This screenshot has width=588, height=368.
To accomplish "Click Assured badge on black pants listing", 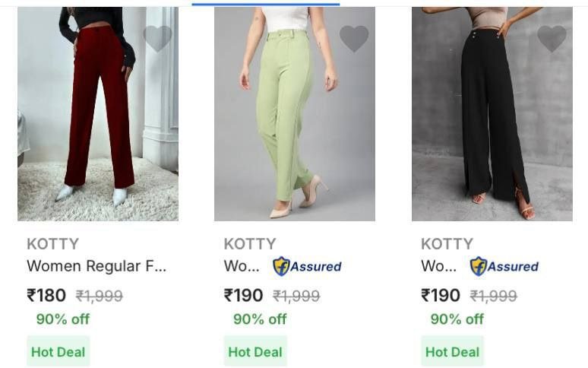I will coord(504,266).
